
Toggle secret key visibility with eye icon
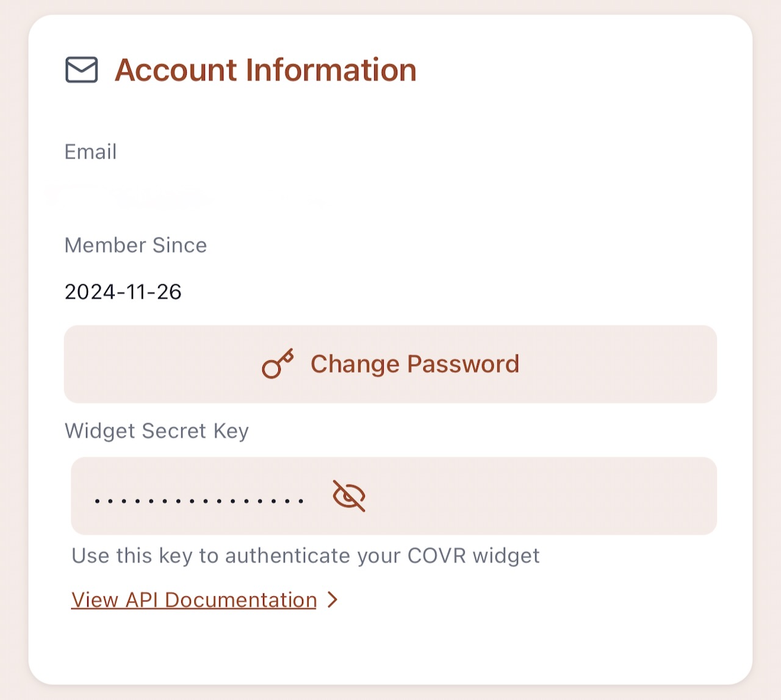coord(349,495)
